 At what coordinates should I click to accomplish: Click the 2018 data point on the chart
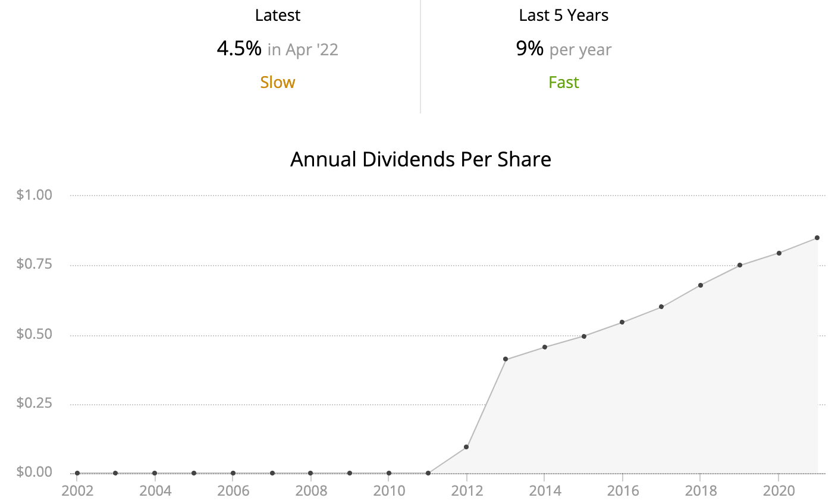701,285
